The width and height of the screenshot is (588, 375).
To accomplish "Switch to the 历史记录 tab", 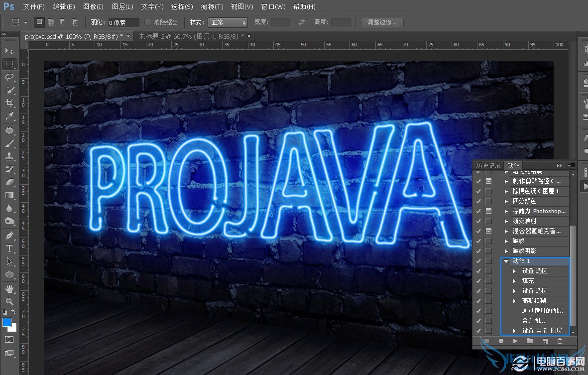I will (x=488, y=165).
